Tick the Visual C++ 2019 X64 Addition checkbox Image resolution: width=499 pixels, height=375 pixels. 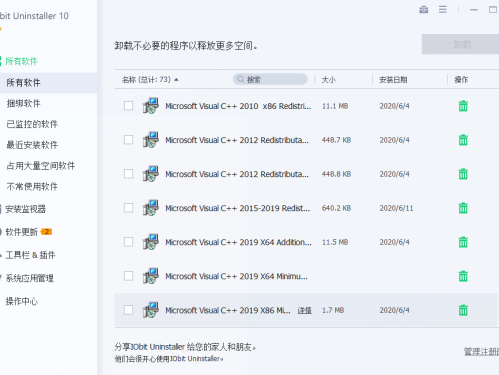(128, 242)
